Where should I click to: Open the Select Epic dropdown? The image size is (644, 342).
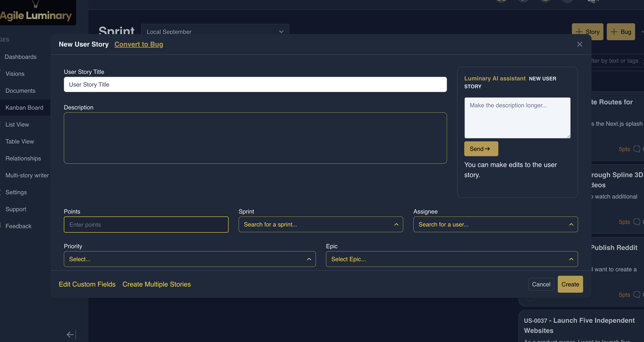tap(452, 259)
